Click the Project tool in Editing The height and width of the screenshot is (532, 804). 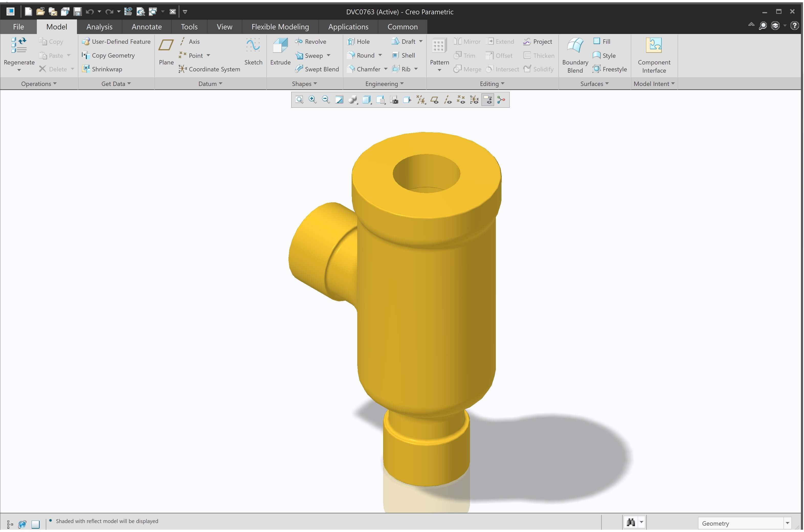point(538,41)
